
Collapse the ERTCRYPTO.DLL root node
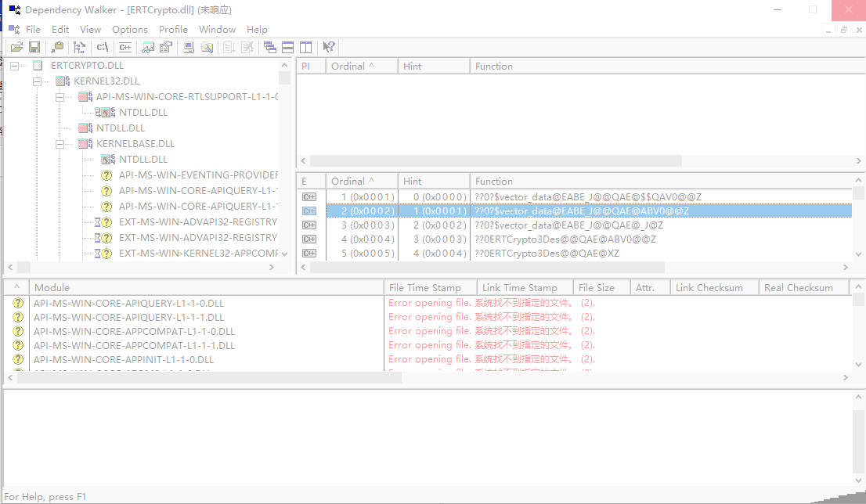[x=14, y=66]
